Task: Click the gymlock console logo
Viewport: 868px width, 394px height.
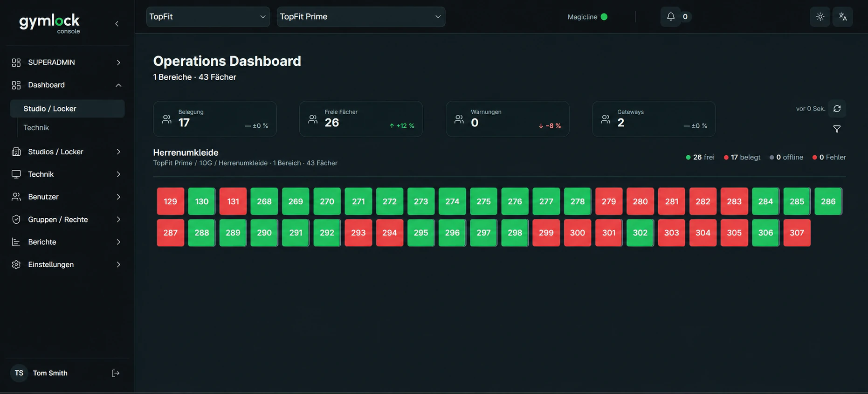Action: pos(49,23)
